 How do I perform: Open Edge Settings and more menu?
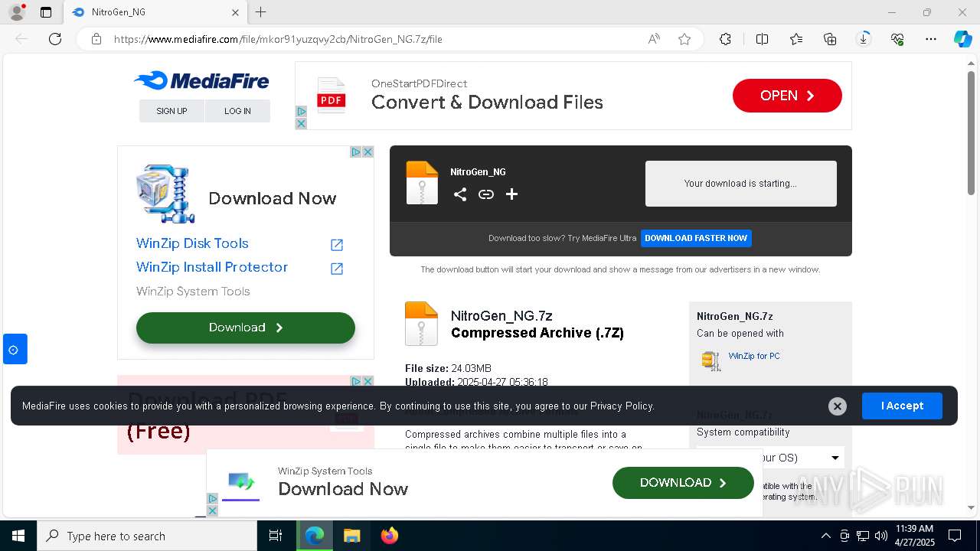(x=931, y=39)
